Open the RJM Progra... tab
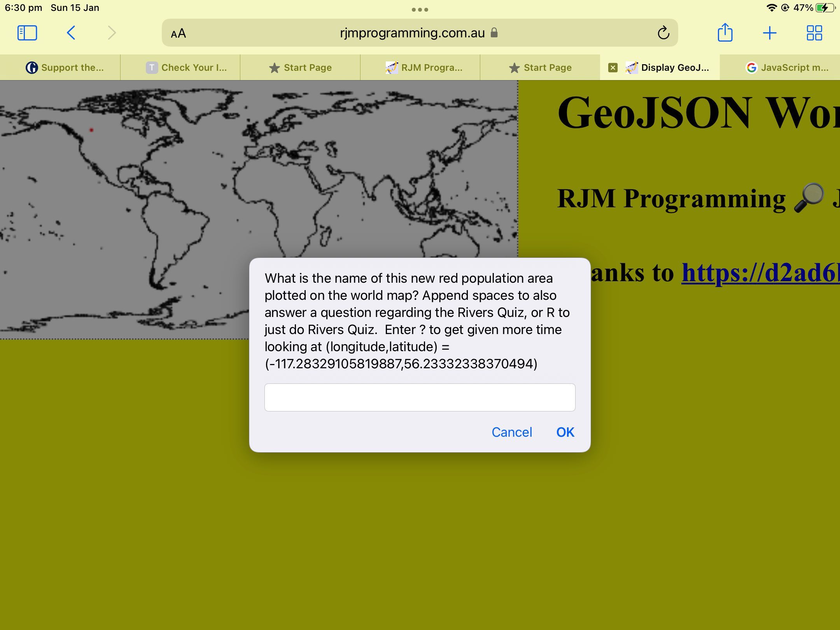The width and height of the screenshot is (840, 630). [x=424, y=68]
